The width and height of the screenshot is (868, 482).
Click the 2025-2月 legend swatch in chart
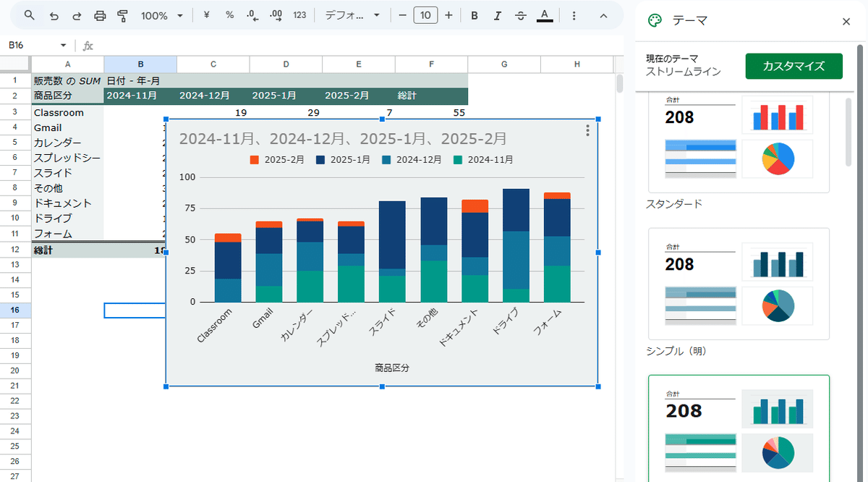pyautogui.click(x=255, y=159)
